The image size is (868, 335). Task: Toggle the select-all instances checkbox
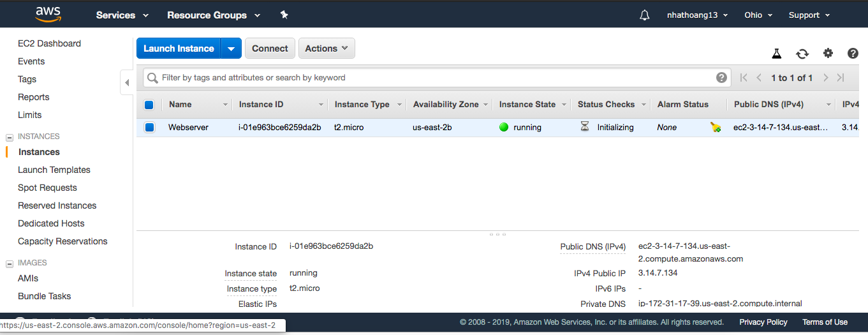pyautogui.click(x=149, y=105)
